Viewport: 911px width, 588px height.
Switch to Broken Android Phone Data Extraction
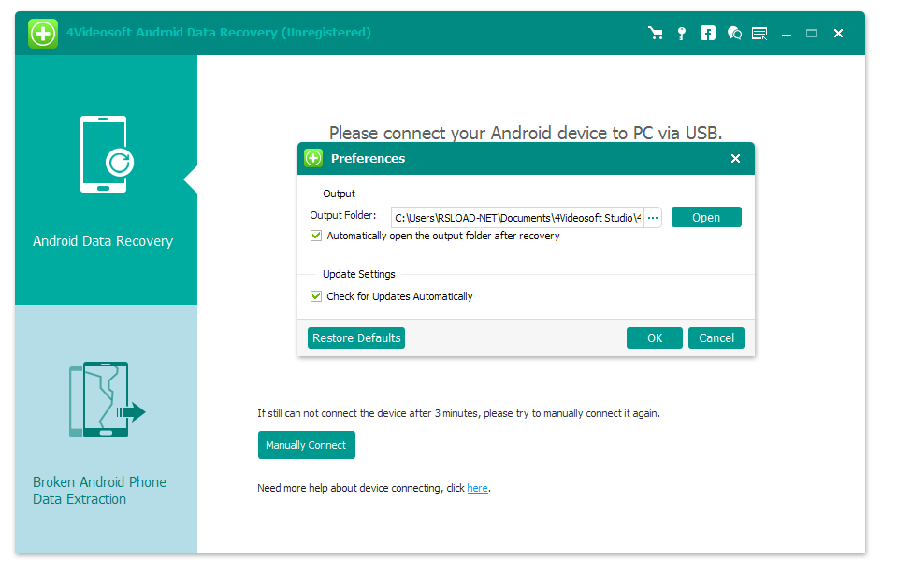[x=107, y=429]
